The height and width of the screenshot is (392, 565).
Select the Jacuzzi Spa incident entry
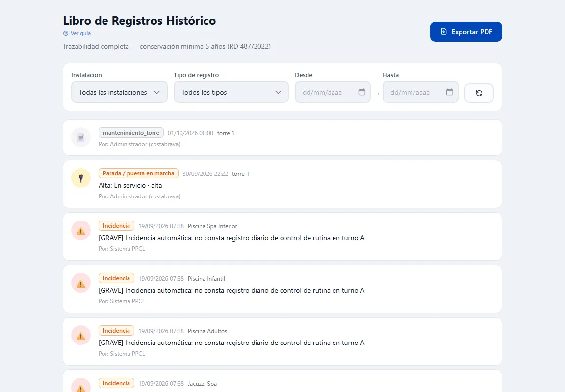pyautogui.click(x=282, y=381)
